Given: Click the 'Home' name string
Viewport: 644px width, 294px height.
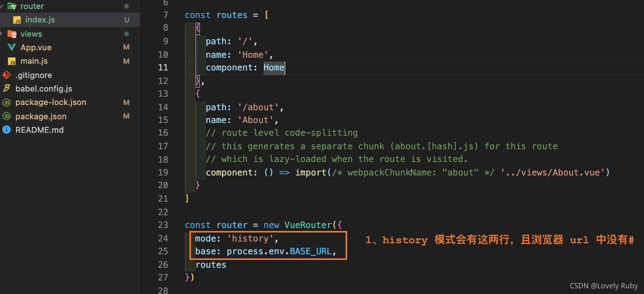Looking at the screenshot, I should coord(253,55).
